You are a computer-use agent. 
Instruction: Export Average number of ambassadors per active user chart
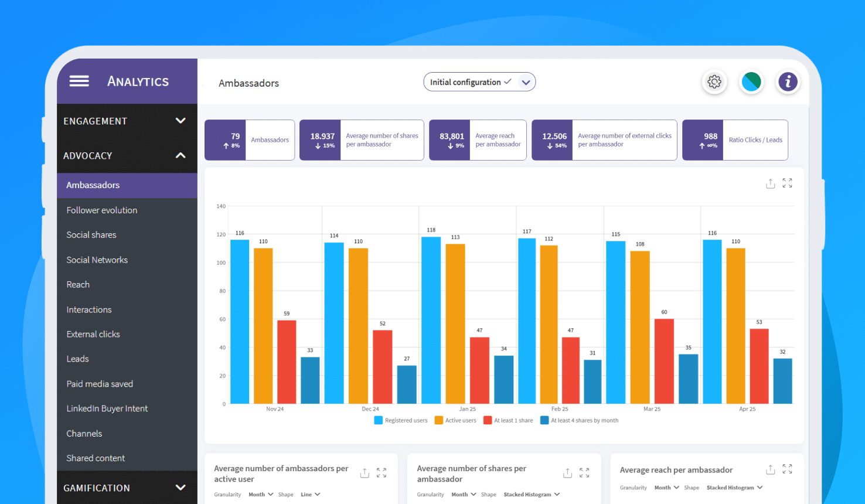pyautogui.click(x=365, y=473)
